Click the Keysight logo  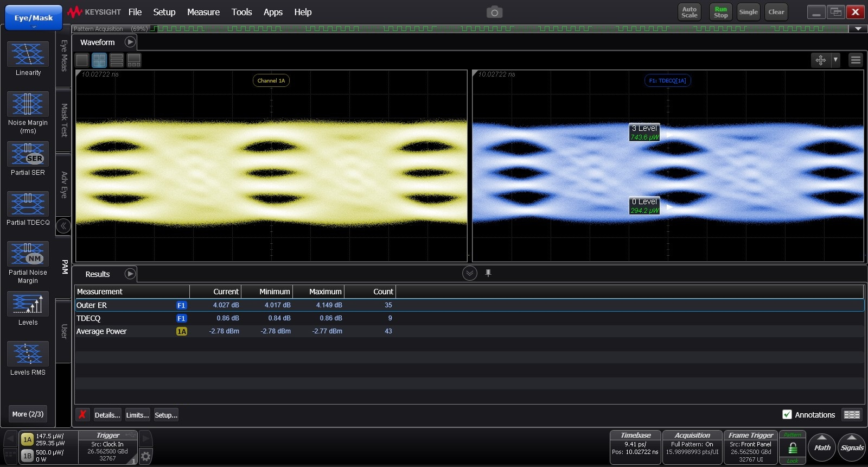94,12
